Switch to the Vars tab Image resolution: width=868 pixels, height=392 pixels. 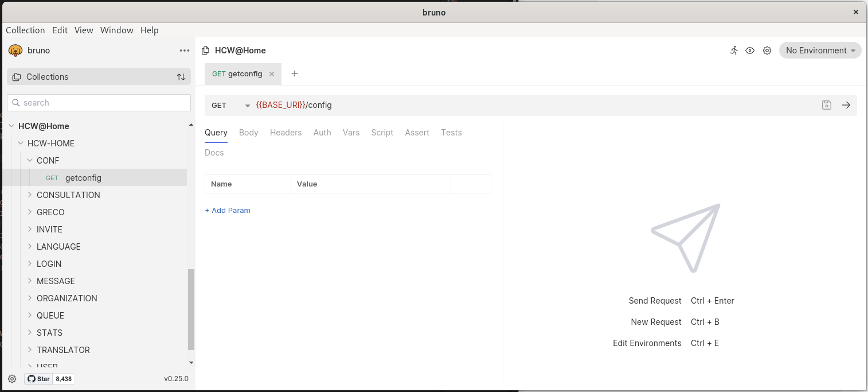pos(351,133)
